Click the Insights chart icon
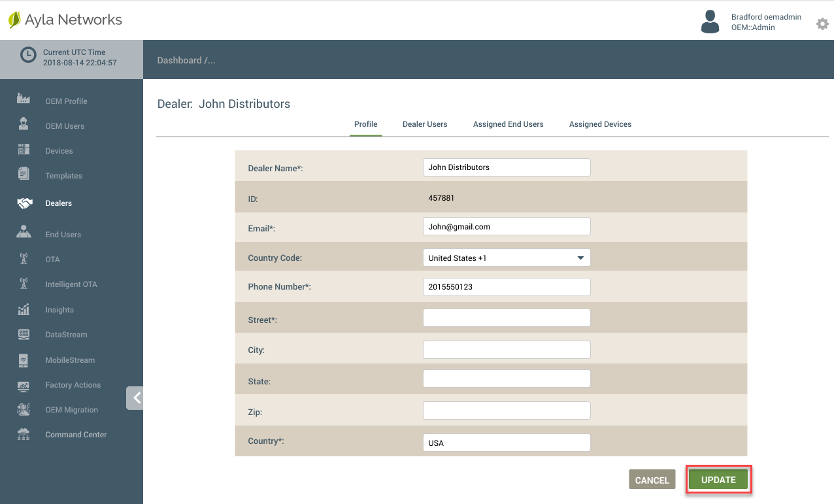 [24, 309]
